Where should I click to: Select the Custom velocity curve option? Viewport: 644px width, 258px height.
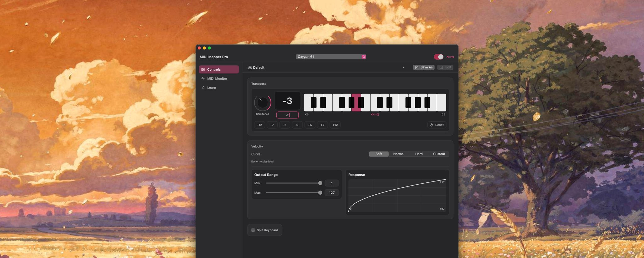[439, 154]
